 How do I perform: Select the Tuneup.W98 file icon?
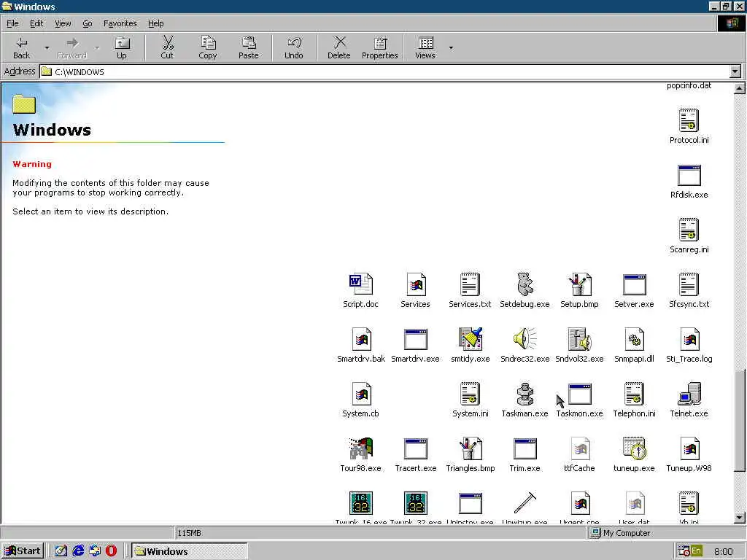click(689, 448)
